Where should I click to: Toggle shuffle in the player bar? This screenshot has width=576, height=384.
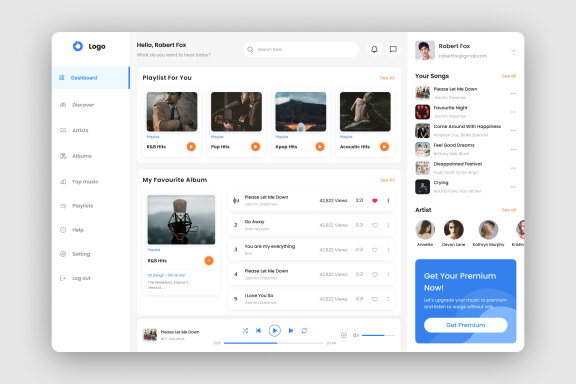(x=245, y=331)
